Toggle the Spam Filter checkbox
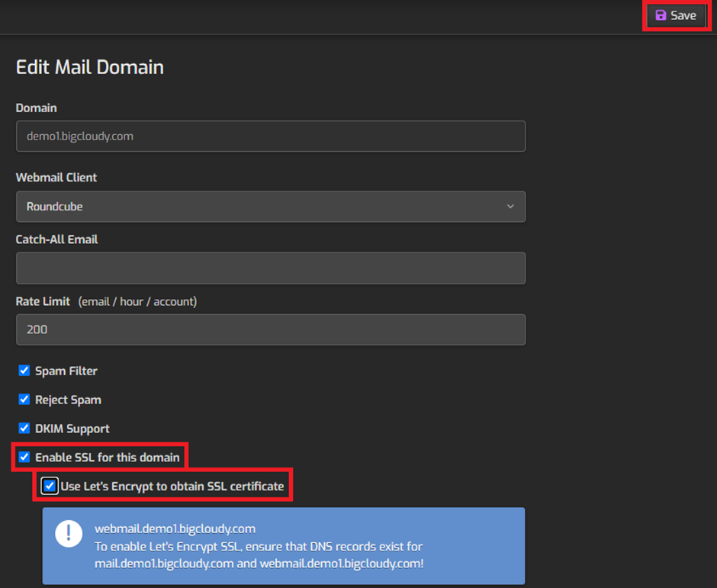The width and height of the screenshot is (717, 588). point(24,371)
